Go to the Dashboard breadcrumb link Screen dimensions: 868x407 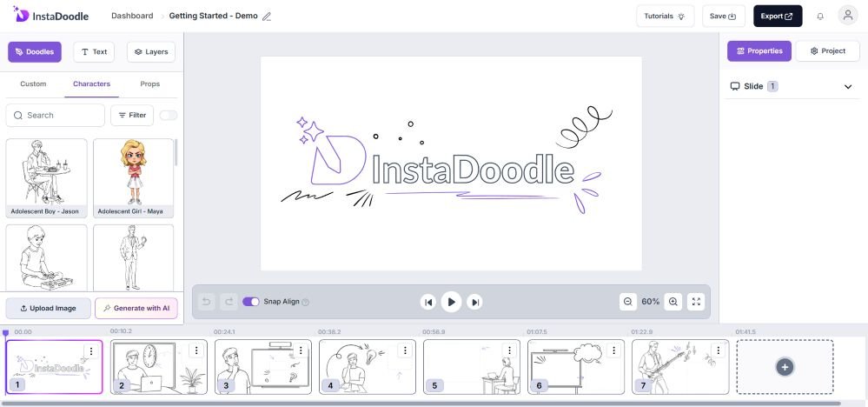[x=132, y=16]
